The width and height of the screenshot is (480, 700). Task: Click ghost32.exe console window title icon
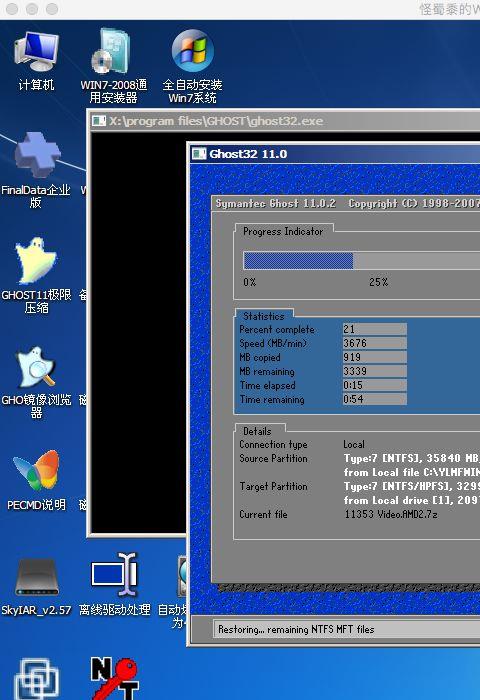98,121
